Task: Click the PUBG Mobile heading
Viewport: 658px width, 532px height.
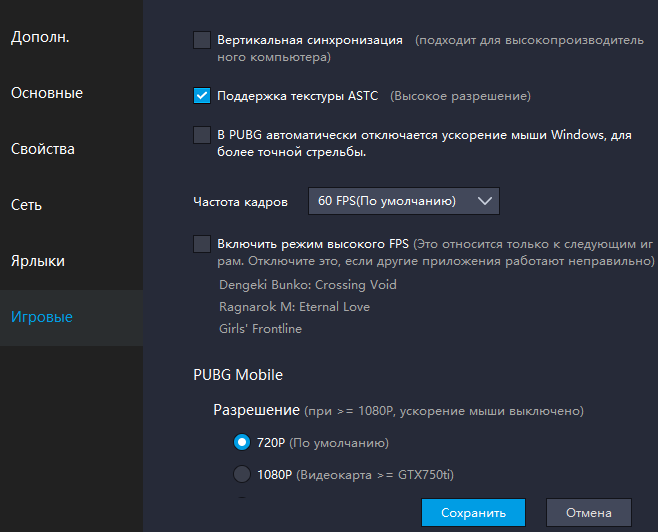Action: click(238, 375)
